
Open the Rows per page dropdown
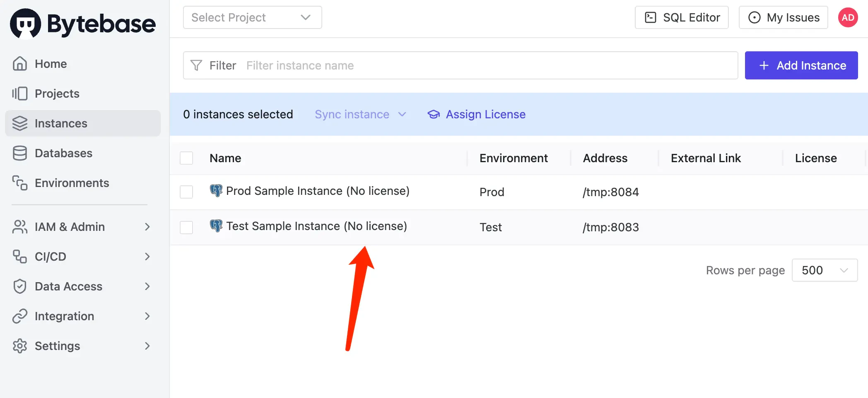[824, 270]
